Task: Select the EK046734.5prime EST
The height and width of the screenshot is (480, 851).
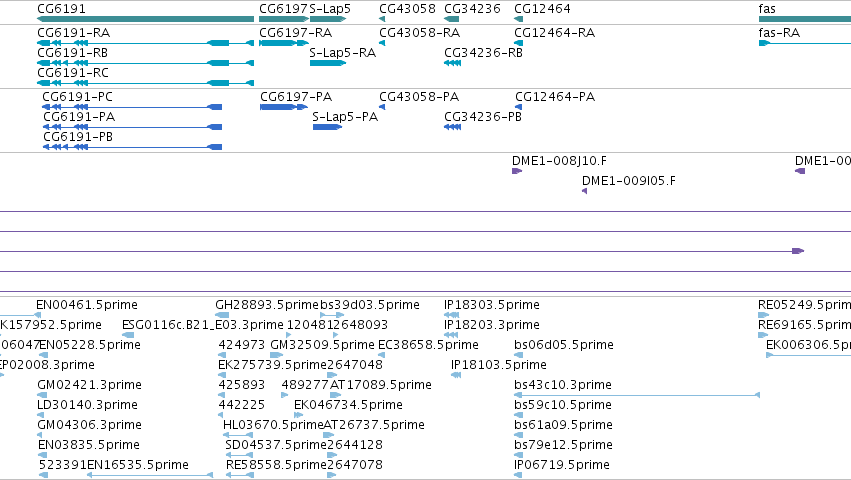Action: pyautogui.click(x=299, y=415)
